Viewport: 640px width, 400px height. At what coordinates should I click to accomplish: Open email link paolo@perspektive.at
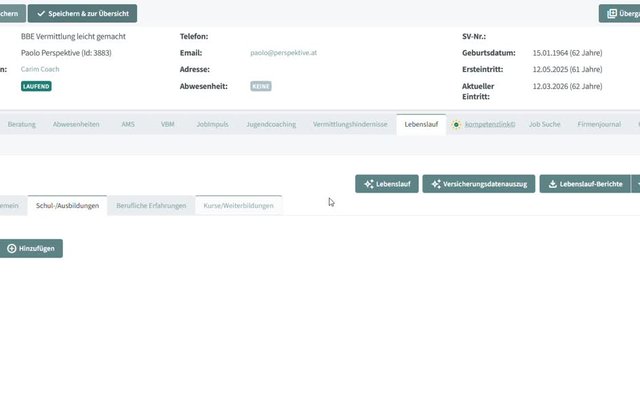pyautogui.click(x=283, y=53)
